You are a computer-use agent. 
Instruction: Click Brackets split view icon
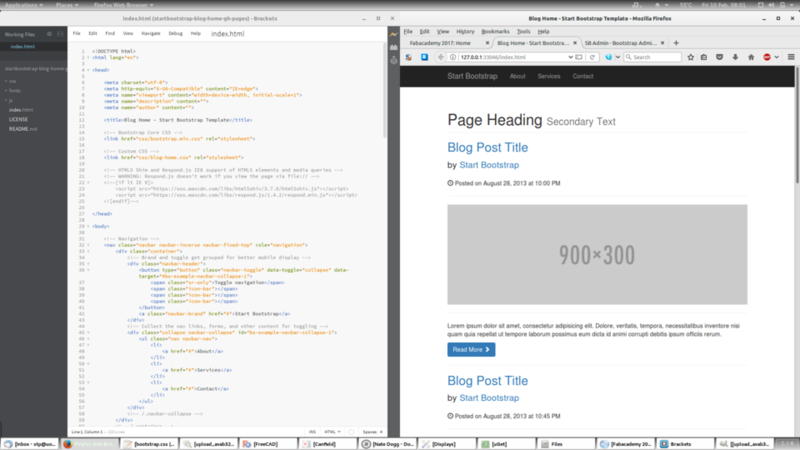click(x=60, y=34)
